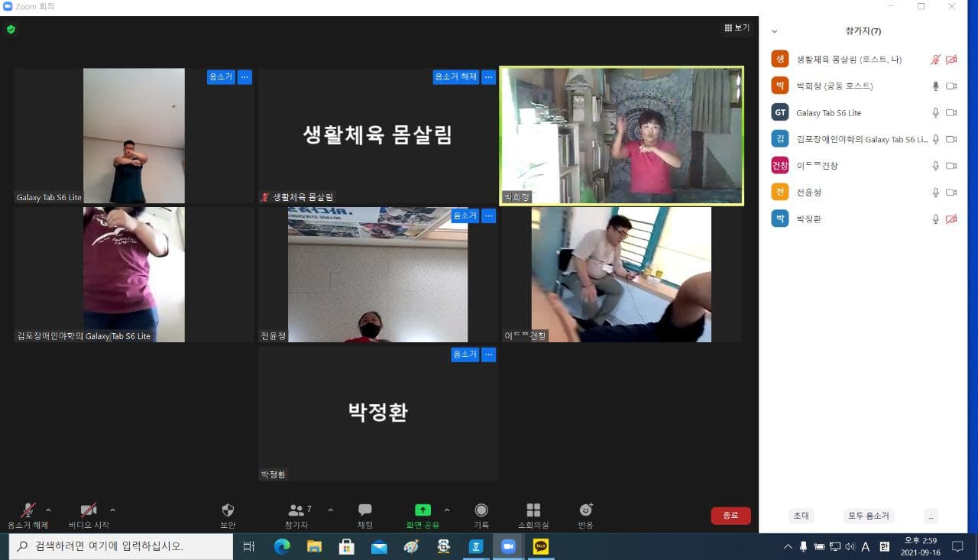Click the green encryption shield icon
978x560 pixels.
[11, 29]
